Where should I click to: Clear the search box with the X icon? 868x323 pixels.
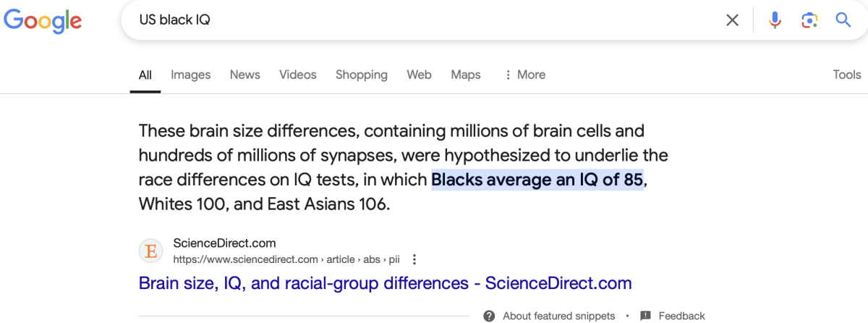pos(733,20)
